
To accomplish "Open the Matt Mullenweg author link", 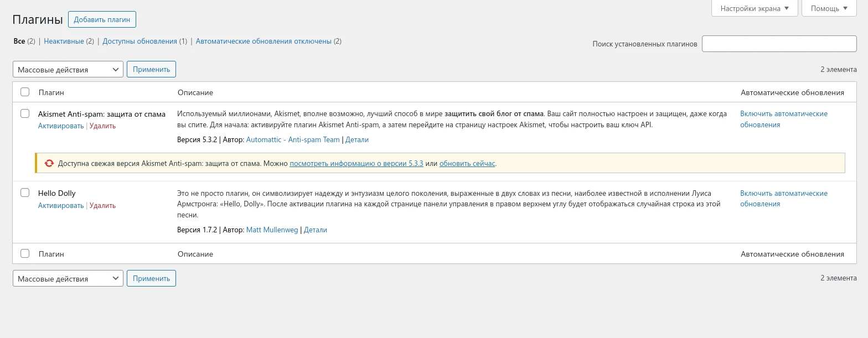I will point(272,230).
